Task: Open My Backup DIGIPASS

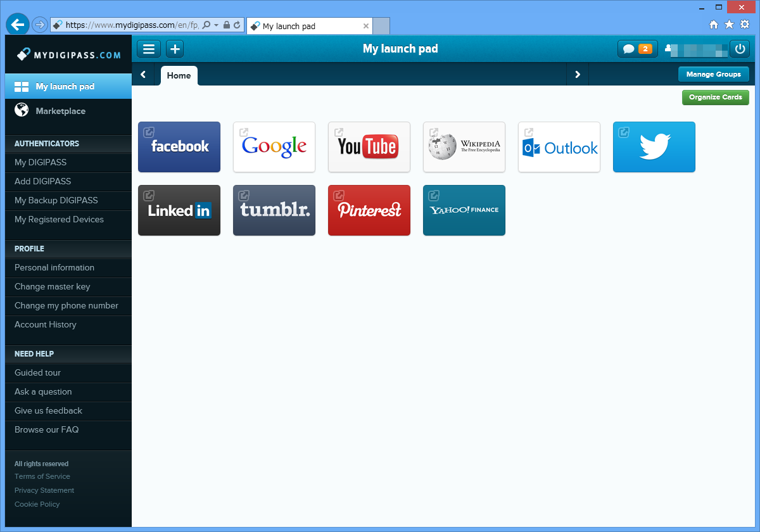Action: pyautogui.click(x=68, y=201)
